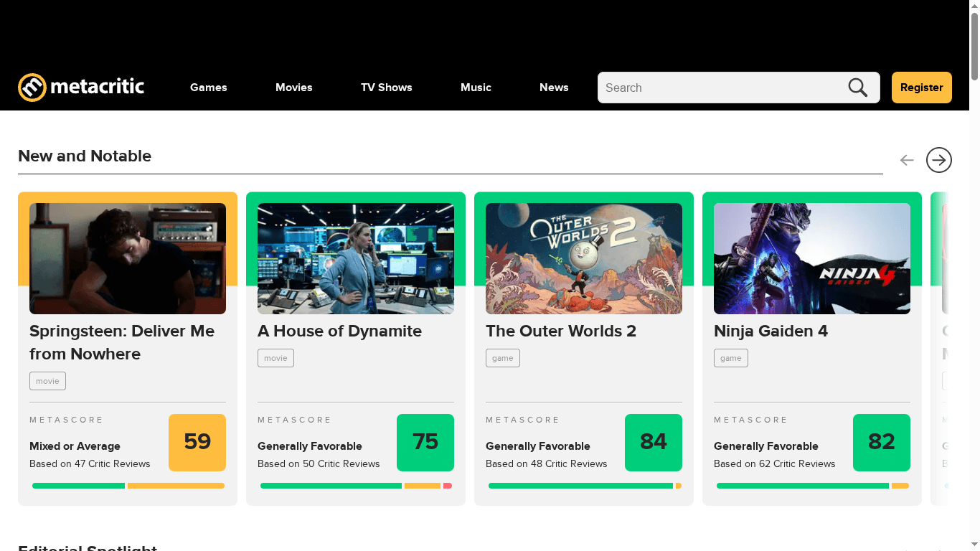Click 'Based on 47 Critic Reviews' text
The width and height of the screenshot is (980, 551).
click(90, 463)
